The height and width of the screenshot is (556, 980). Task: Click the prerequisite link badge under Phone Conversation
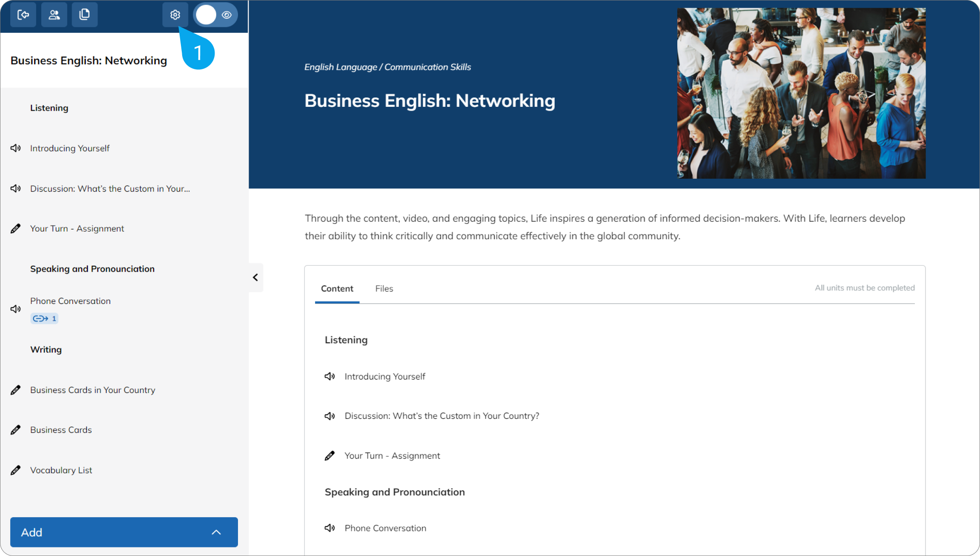click(44, 318)
